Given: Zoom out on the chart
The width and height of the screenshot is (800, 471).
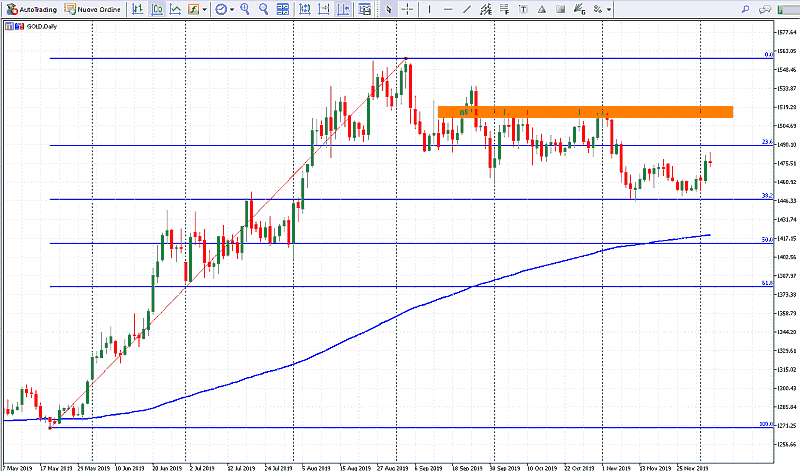Looking at the screenshot, I should tap(264, 9).
